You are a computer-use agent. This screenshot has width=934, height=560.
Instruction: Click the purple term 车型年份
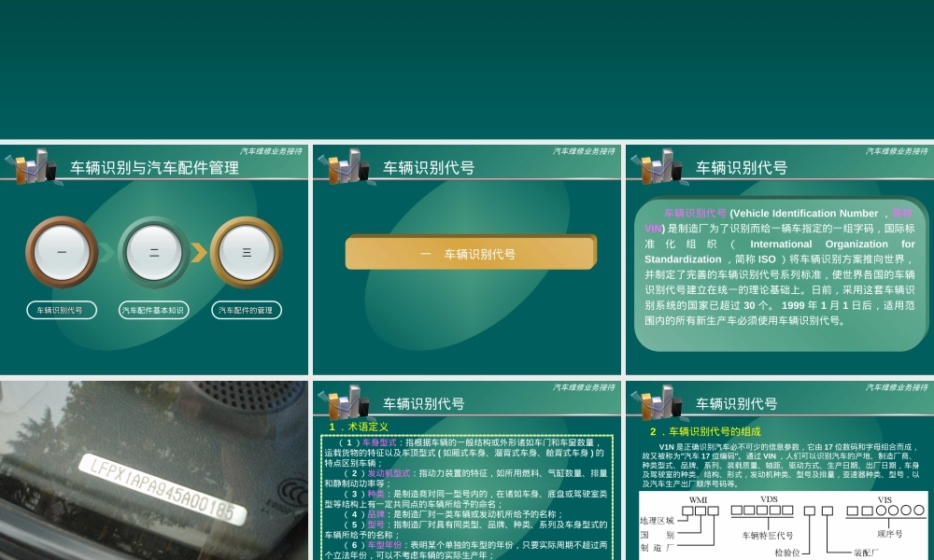[384, 545]
